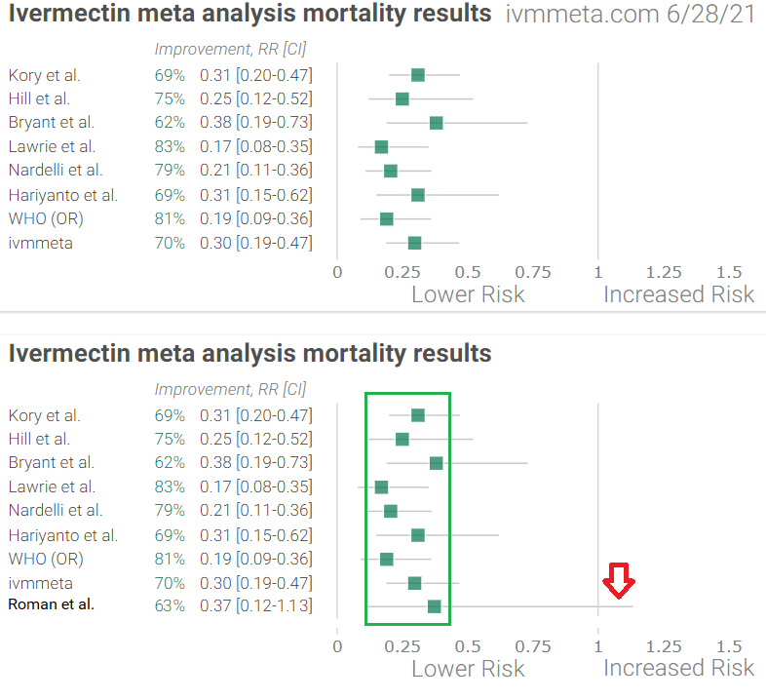Select the Roman et al. study label

pos(51,604)
